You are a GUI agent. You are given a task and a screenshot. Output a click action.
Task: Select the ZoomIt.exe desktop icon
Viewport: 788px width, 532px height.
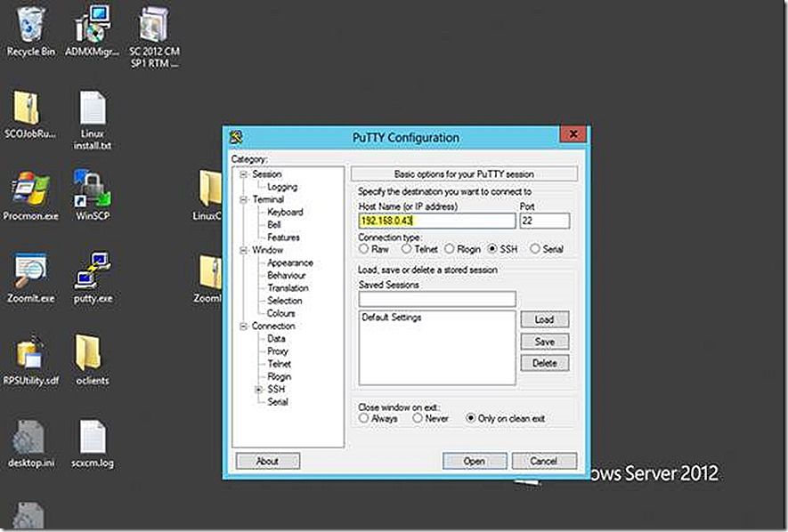[30, 278]
